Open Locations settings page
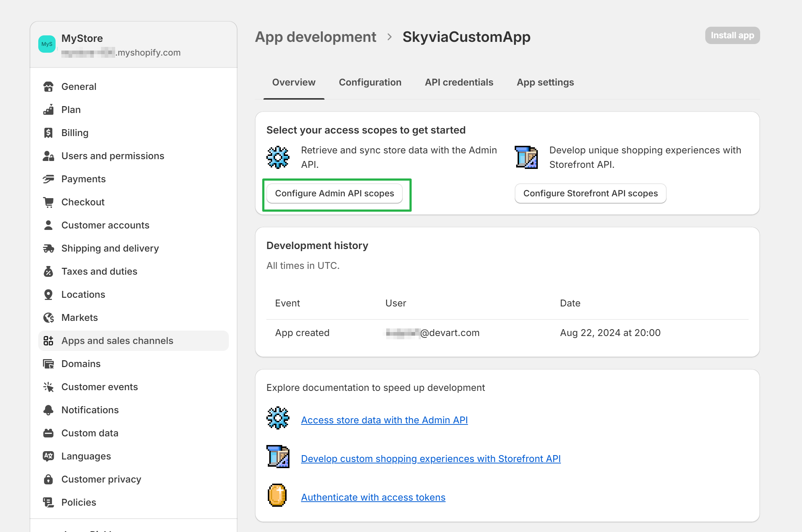The height and width of the screenshot is (532, 802). (134, 295)
